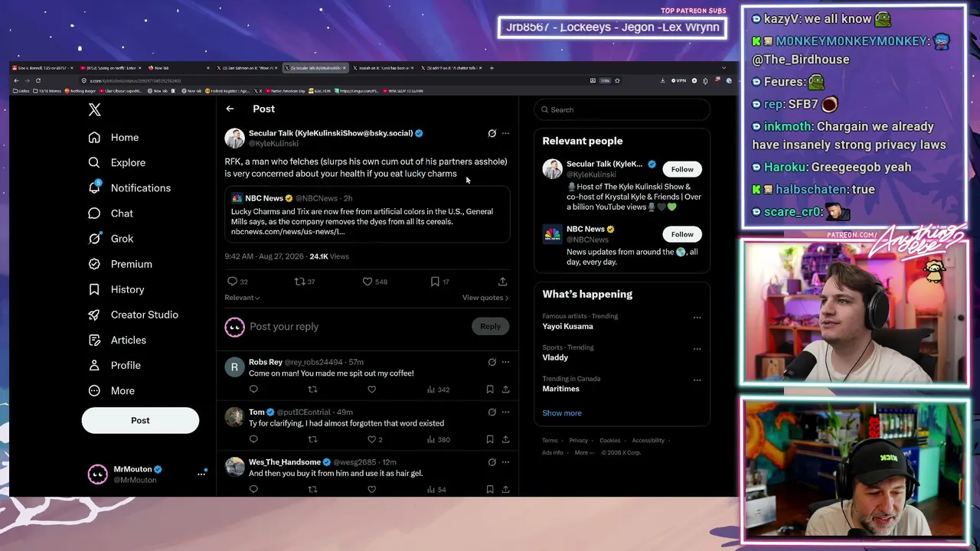Open Notifications in the sidebar
This screenshot has width=980, height=551.
(129, 187)
